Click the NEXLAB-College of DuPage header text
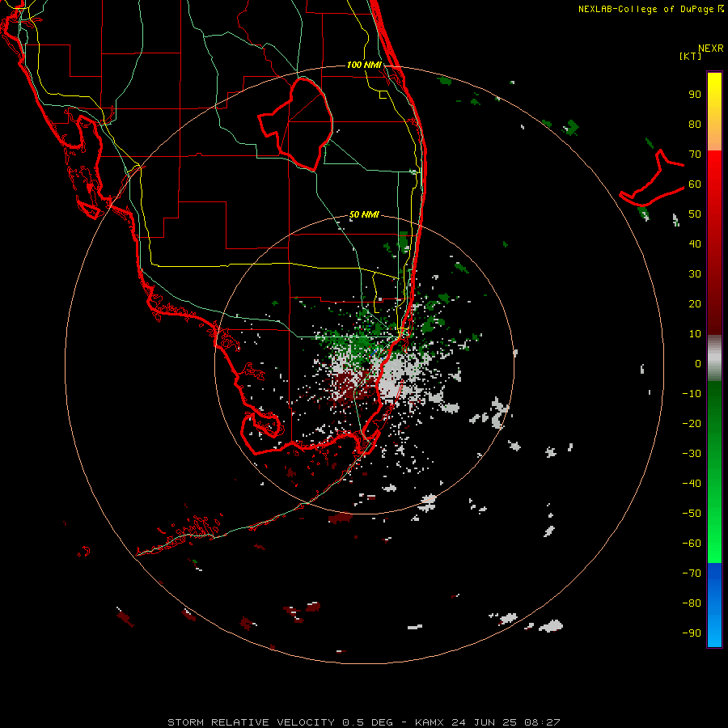 pyautogui.click(x=647, y=9)
